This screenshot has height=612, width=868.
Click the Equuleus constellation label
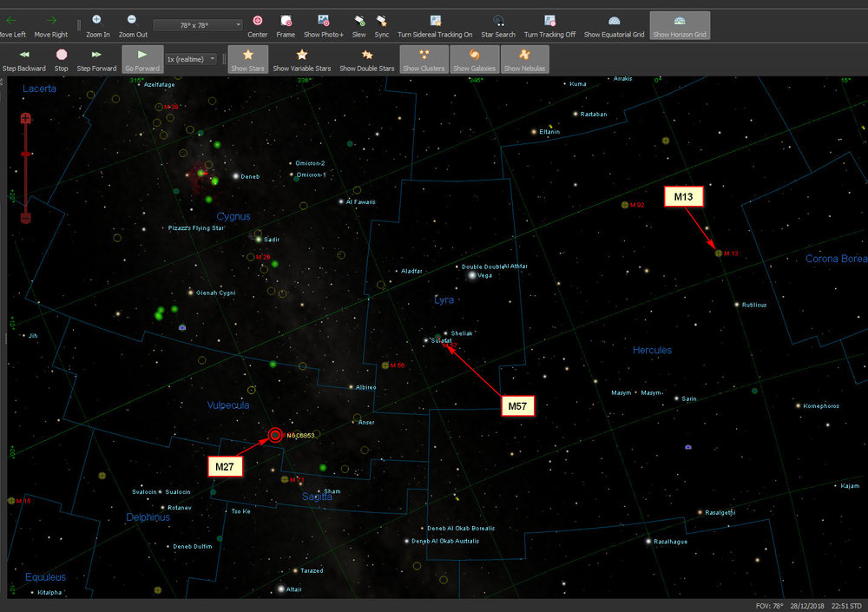tap(45, 577)
